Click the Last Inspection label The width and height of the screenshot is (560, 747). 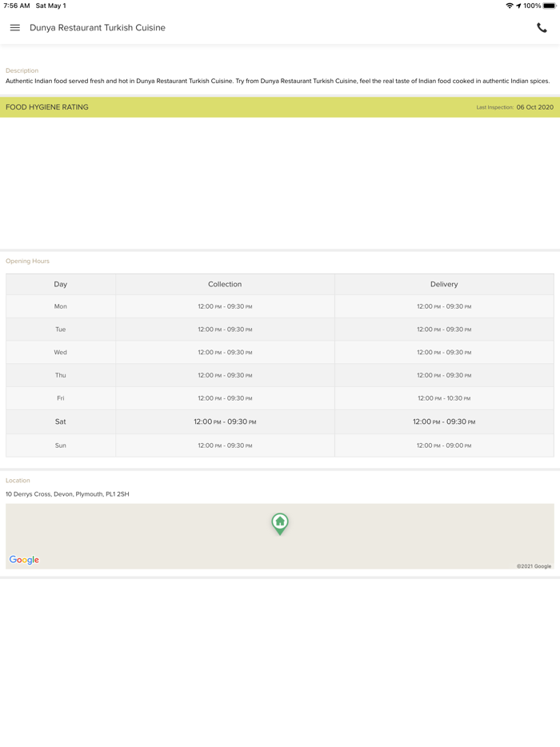tap(494, 107)
